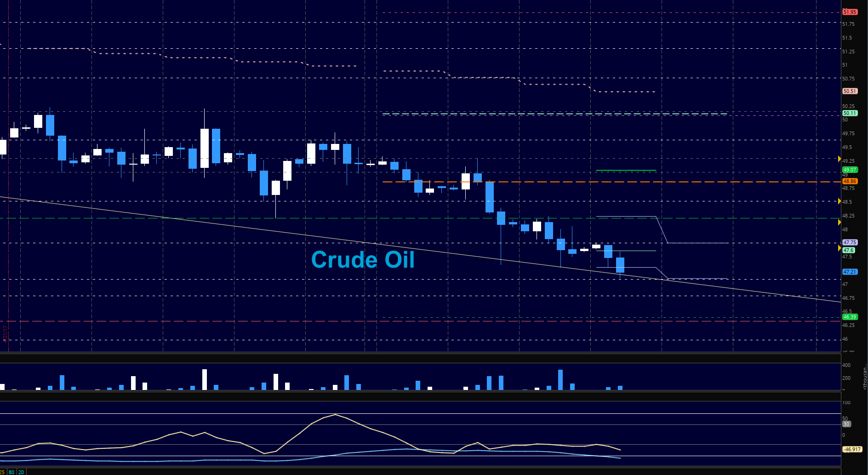Select the green 46.39 price tag
This screenshot has height=475, width=868.
point(849,317)
